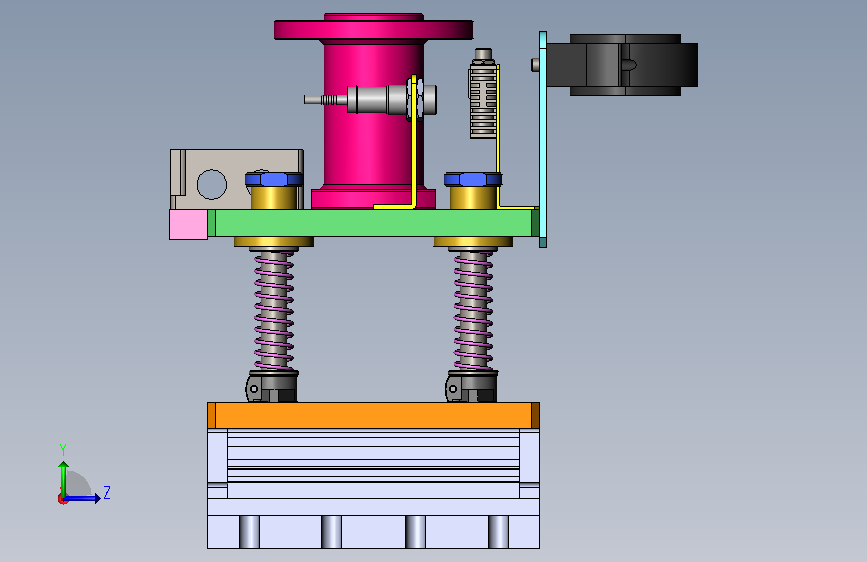
Task: Select the left shaft collar above orange plate
Action: point(272,386)
